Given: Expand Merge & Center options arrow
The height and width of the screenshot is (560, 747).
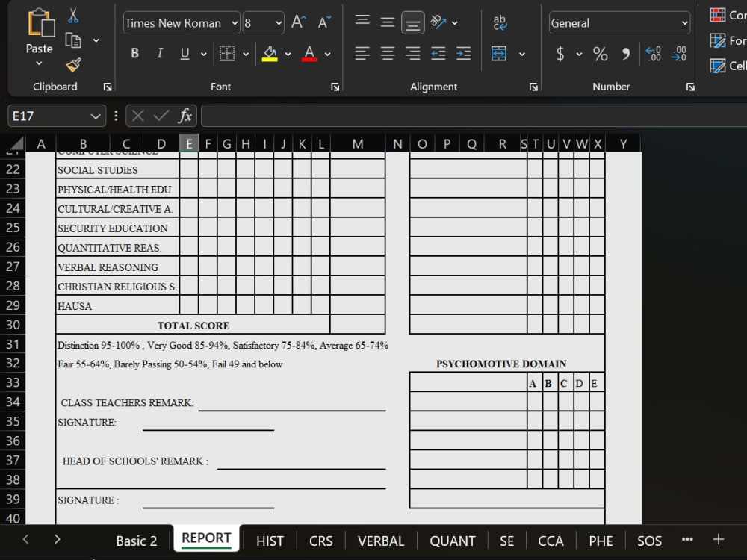Looking at the screenshot, I should pyautogui.click(x=522, y=54).
